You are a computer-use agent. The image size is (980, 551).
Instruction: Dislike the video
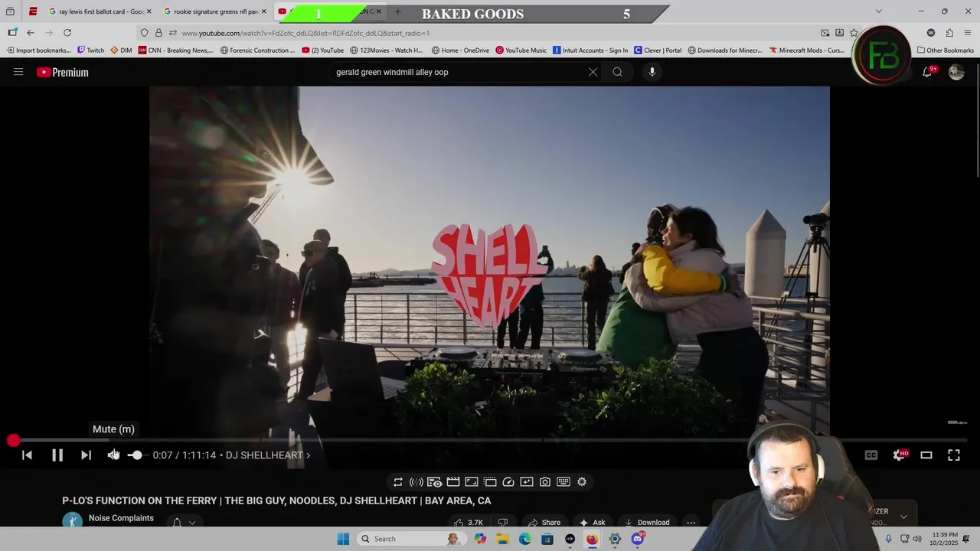click(x=503, y=523)
